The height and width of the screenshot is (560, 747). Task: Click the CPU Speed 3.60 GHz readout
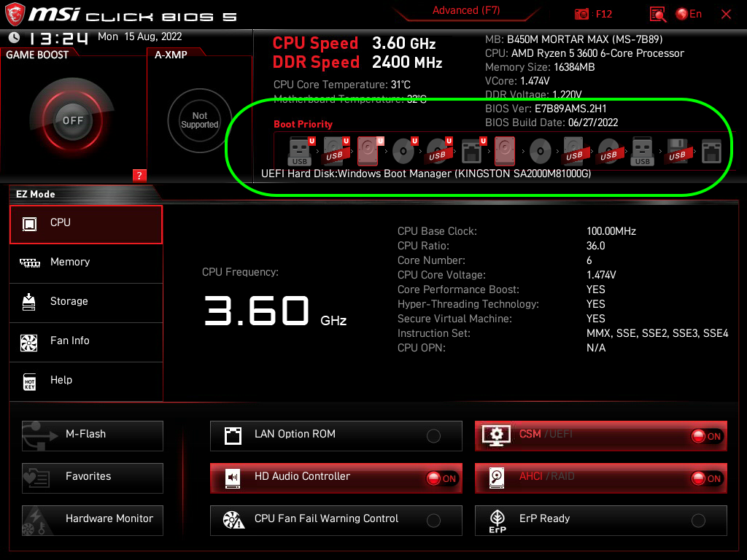pos(354,43)
